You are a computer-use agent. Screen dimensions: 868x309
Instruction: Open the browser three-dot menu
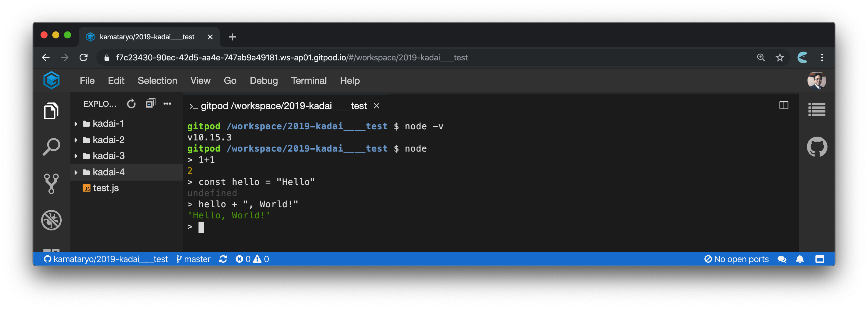point(822,57)
